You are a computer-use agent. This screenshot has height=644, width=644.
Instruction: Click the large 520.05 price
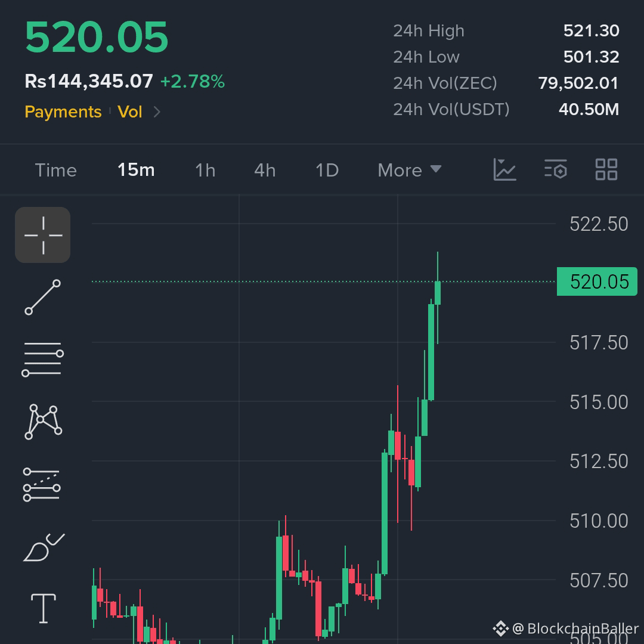[x=97, y=38]
